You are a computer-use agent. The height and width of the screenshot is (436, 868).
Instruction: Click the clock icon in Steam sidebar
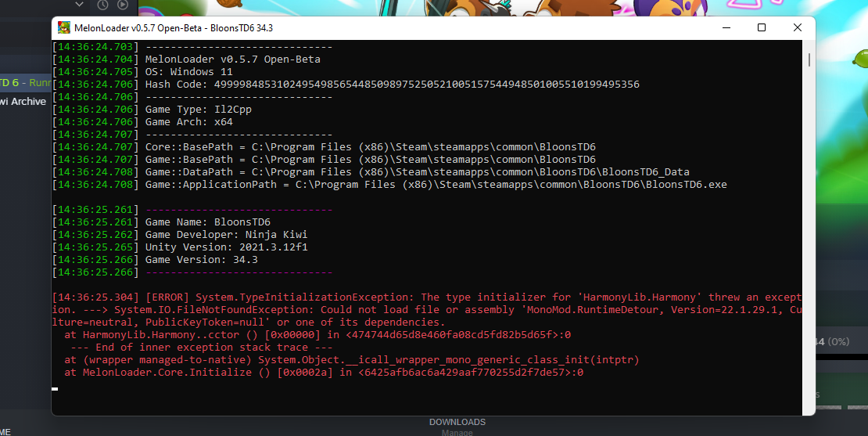(102, 5)
